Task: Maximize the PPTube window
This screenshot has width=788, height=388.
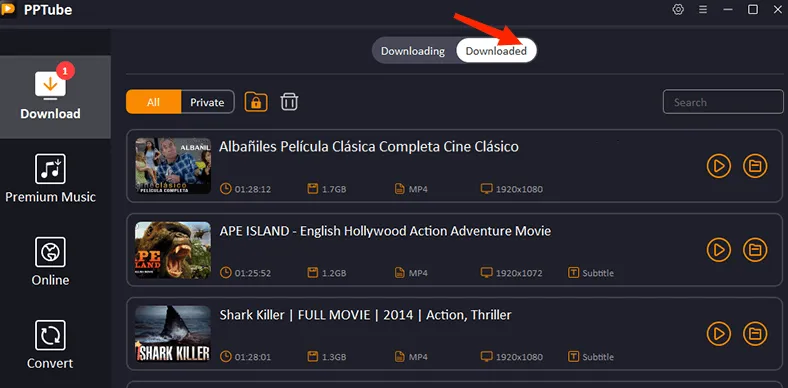Action: pos(753,10)
